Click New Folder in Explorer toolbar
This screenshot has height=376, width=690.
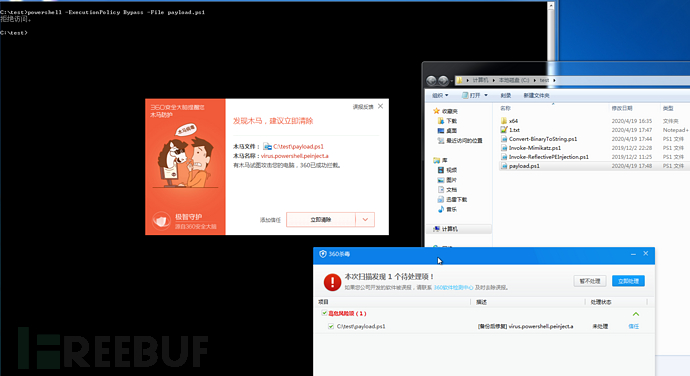click(x=536, y=96)
